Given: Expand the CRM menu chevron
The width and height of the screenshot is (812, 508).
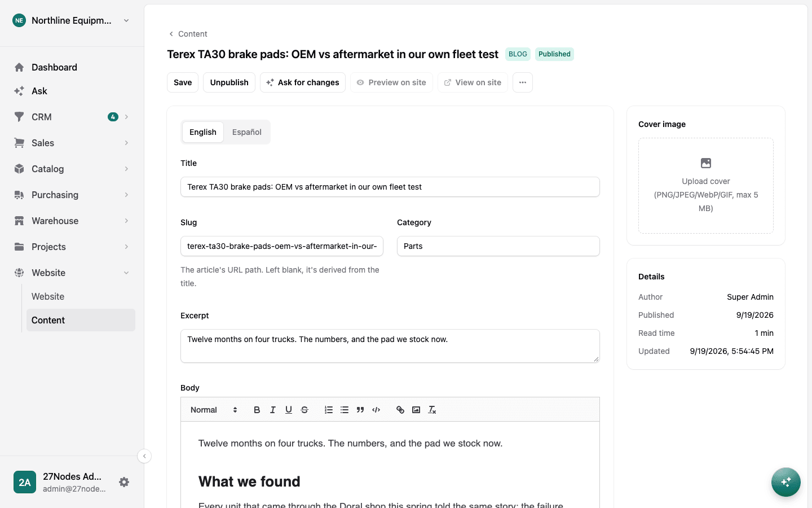Looking at the screenshot, I should coord(126,117).
